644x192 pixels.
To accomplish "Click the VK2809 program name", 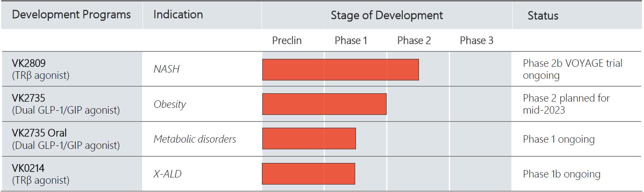I will tap(29, 63).
